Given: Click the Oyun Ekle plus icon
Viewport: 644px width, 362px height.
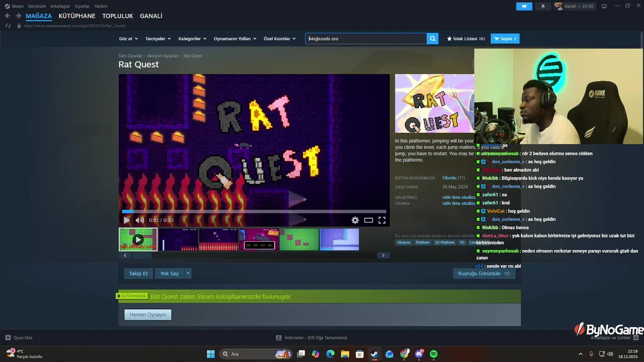Looking at the screenshot, I should (8, 338).
